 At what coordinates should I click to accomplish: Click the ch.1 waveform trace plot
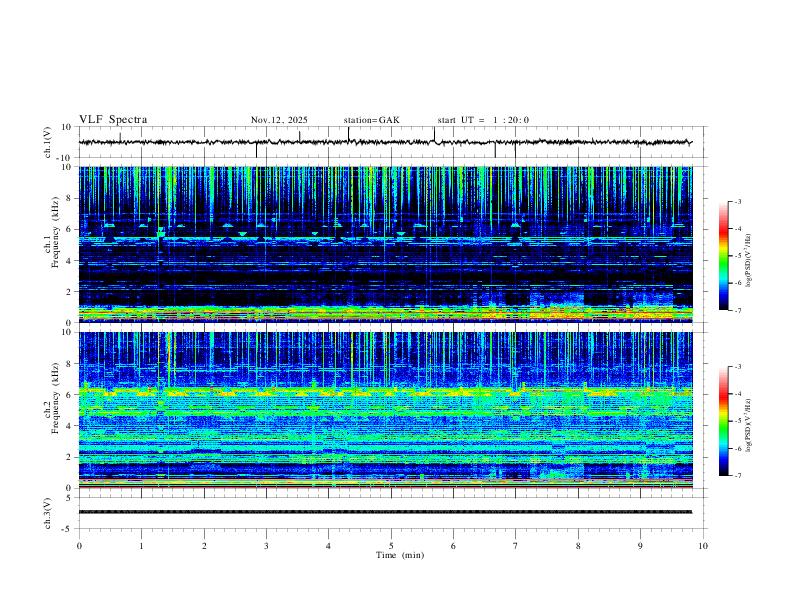(x=386, y=142)
